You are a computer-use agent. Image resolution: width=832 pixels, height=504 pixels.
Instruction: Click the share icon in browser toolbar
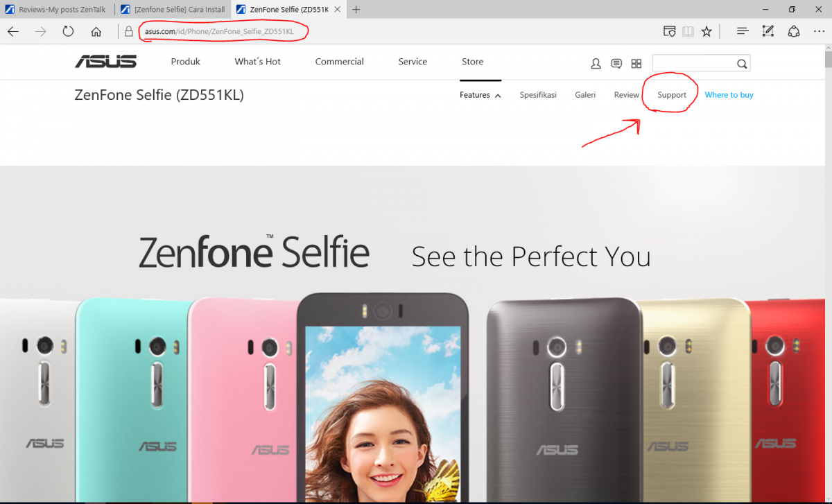(794, 31)
